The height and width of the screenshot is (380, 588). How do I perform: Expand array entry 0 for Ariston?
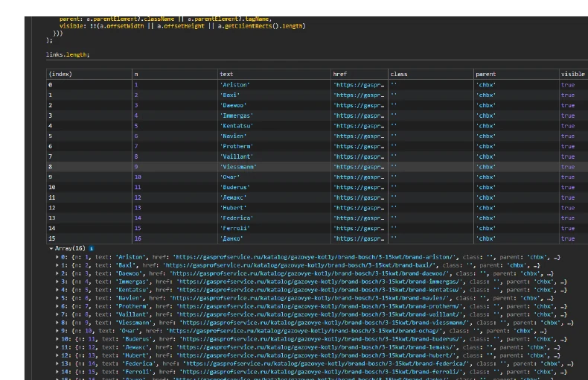[57, 257]
